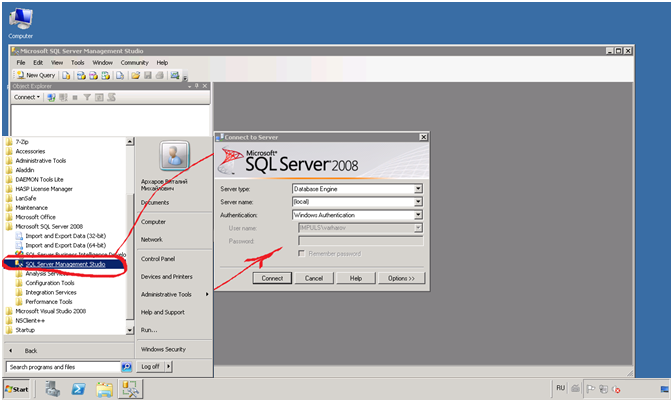Open the shutdown options arrow beside Log off
The image size is (672, 402).
(x=168, y=367)
